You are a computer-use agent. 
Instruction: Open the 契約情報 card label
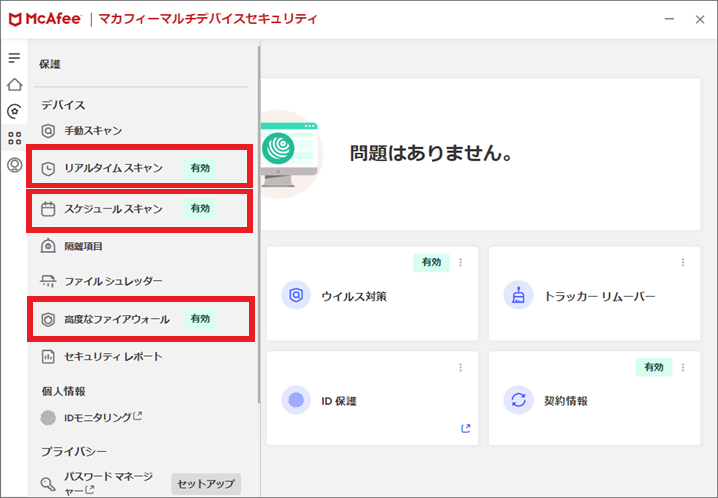coord(566,401)
